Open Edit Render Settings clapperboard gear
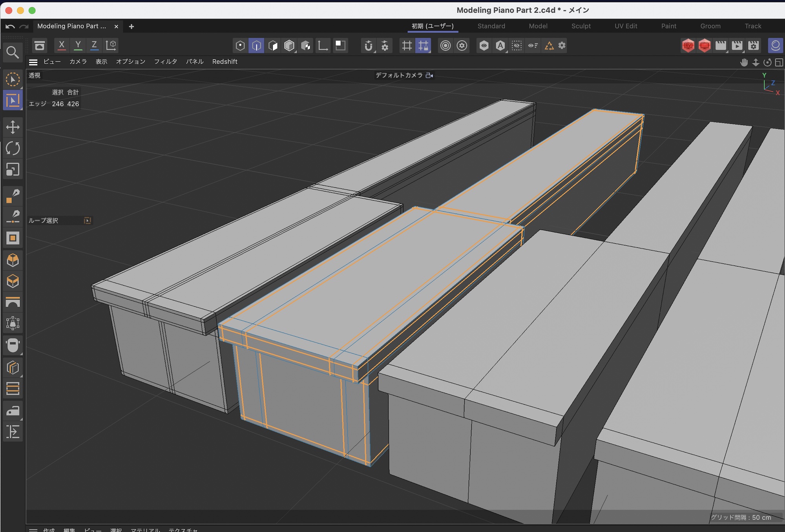This screenshot has height=532, width=785. [754, 46]
